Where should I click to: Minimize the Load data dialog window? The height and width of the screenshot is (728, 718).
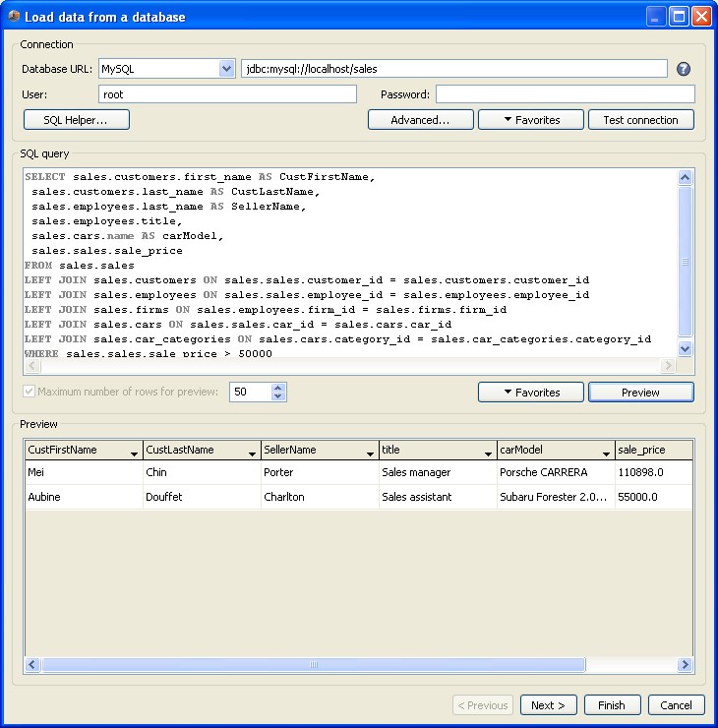click(656, 17)
